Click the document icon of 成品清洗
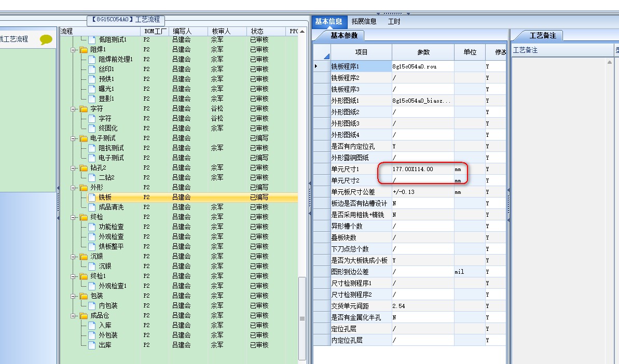Viewport: 619px width, 364px height. click(92, 207)
